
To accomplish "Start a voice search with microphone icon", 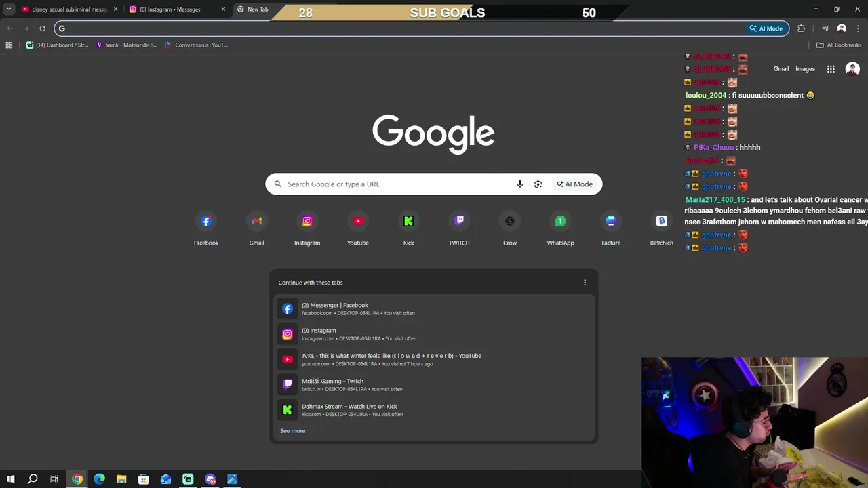I will click(520, 184).
